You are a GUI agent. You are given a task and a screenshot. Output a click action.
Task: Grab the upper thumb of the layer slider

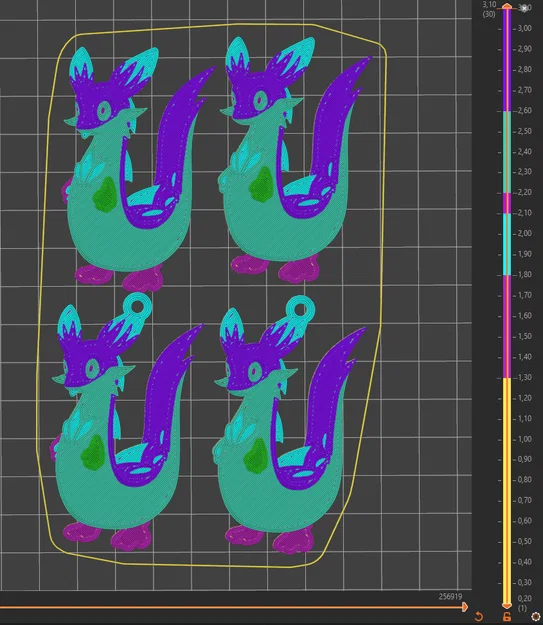tap(507, 6)
